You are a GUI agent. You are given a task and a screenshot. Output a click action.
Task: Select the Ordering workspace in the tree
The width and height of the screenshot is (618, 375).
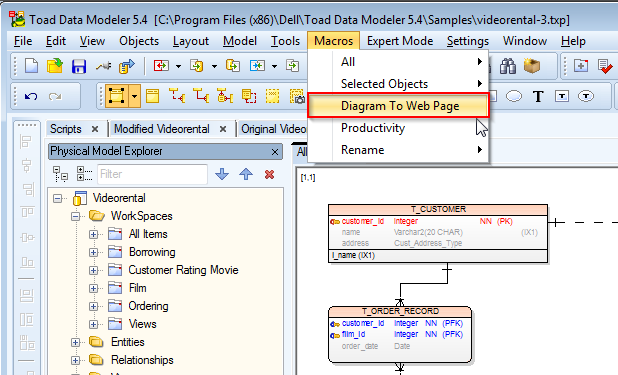click(x=148, y=306)
